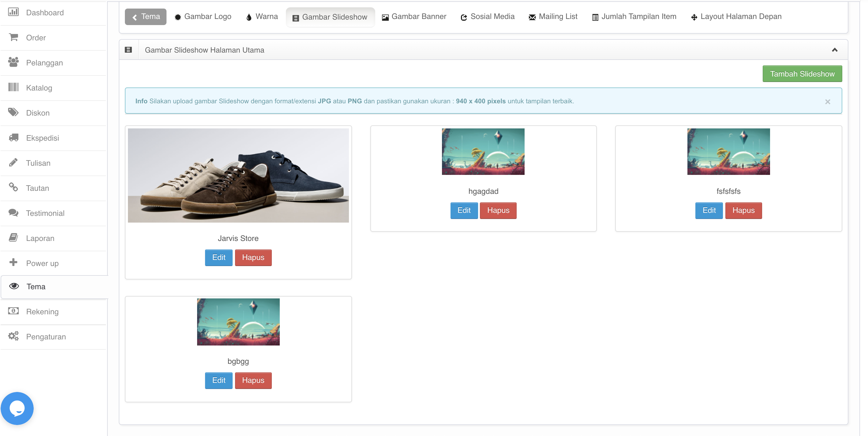Collapse the Gambar Slideshow Halaman Utama panel
This screenshot has height=436, width=868.
click(834, 50)
